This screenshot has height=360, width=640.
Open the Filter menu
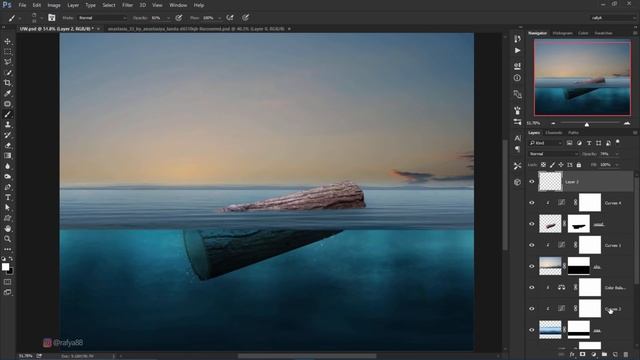[x=127, y=5]
